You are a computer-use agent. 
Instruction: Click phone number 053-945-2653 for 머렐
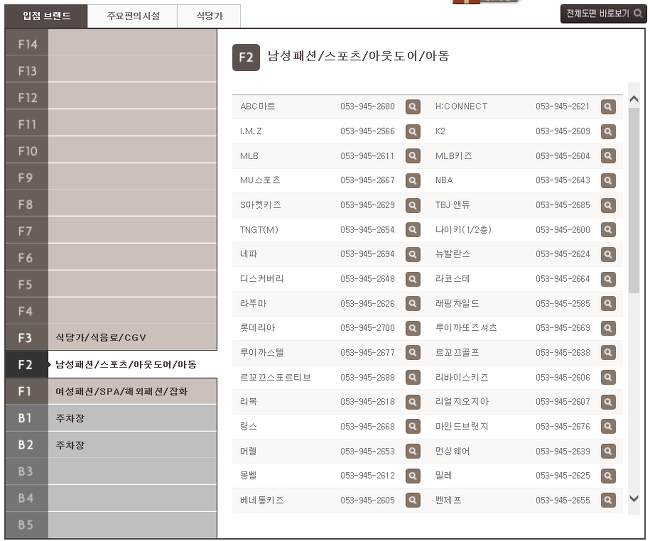367,451
